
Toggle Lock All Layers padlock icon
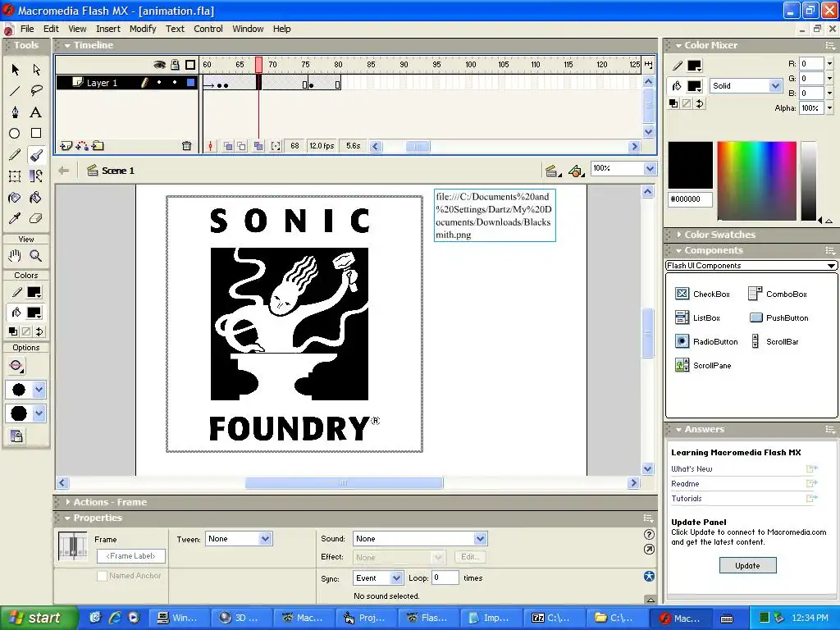pos(176,65)
